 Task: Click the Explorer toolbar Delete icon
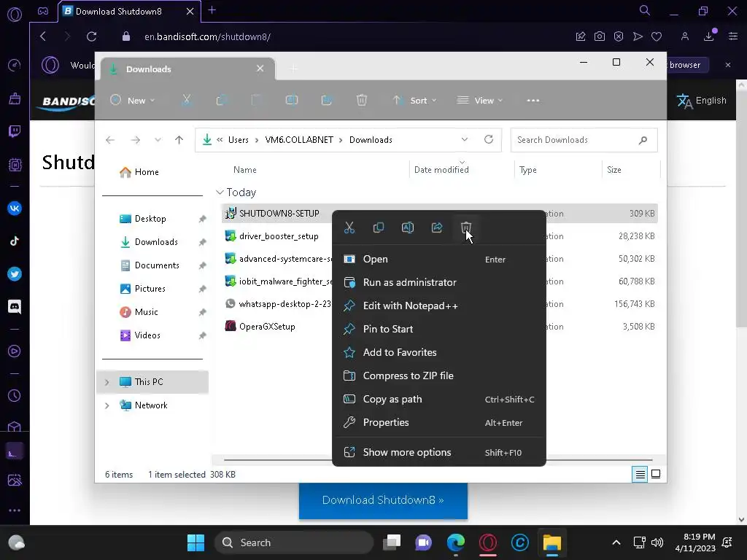pos(362,100)
